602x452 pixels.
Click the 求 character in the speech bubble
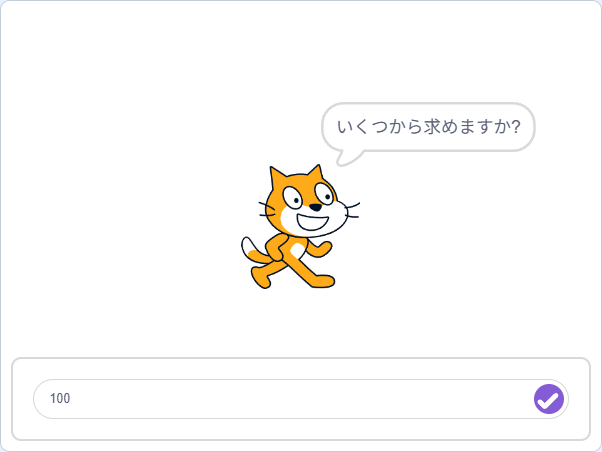432,126
